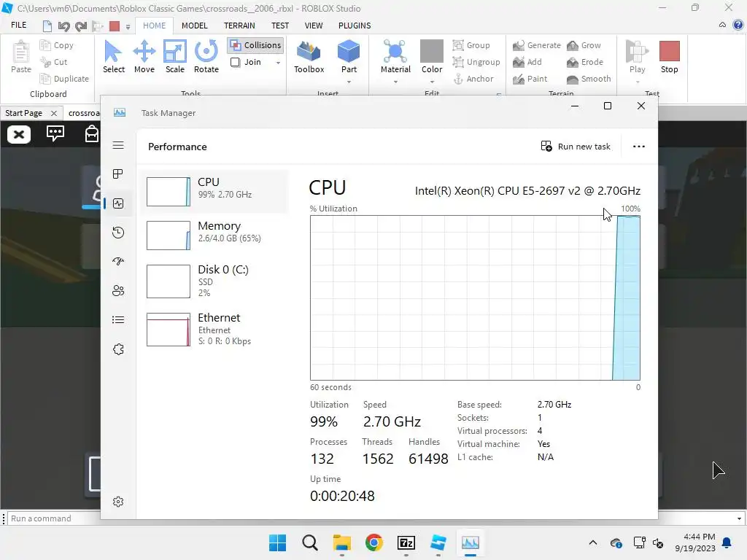Open the Windows Start menu
This screenshot has height=560, width=747.
point(277,542)
